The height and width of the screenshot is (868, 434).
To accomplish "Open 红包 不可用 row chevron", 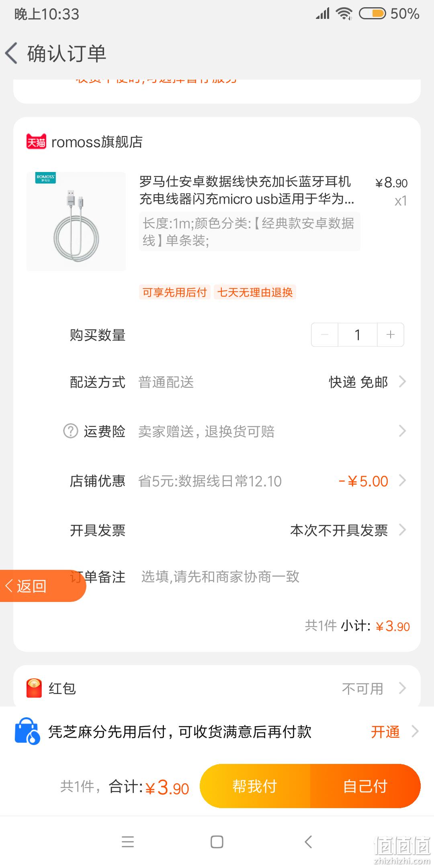I will tap(402, 688).
